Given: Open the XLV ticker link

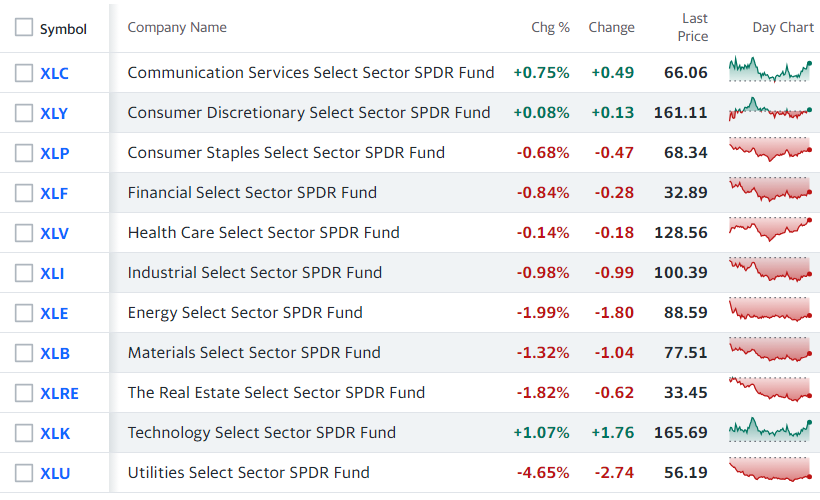Looking at the screenshot, I should tap(54, 233).
